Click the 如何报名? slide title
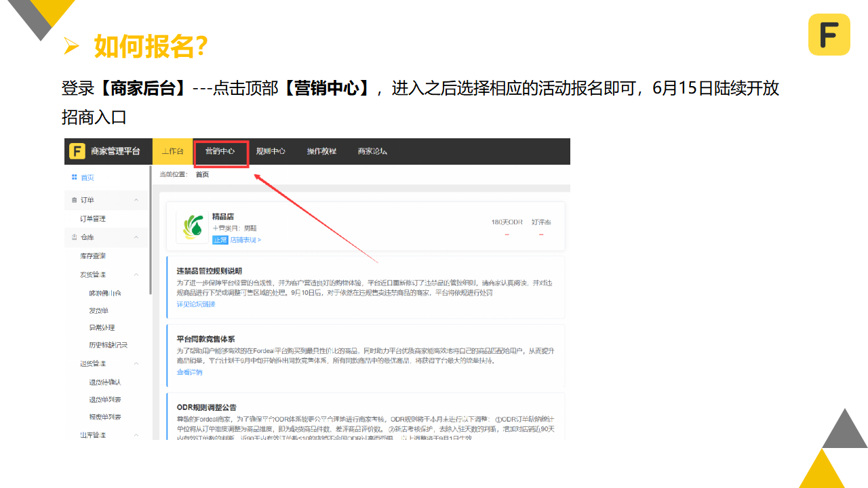The image size is (868, 488). coord(151,46)
